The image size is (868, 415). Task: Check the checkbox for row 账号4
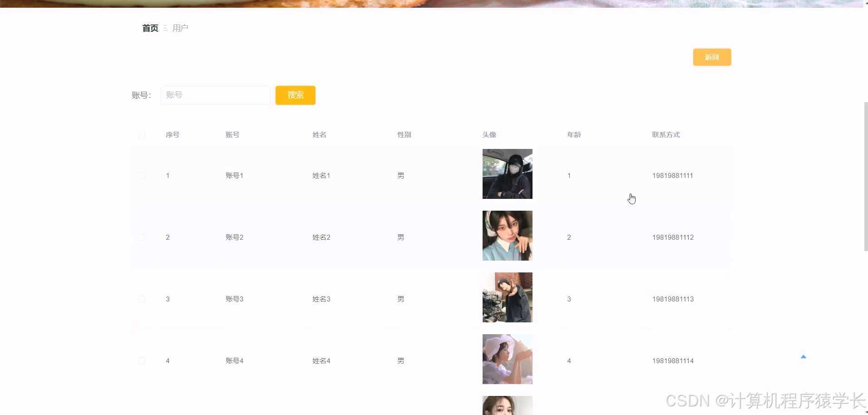(142, 361)
